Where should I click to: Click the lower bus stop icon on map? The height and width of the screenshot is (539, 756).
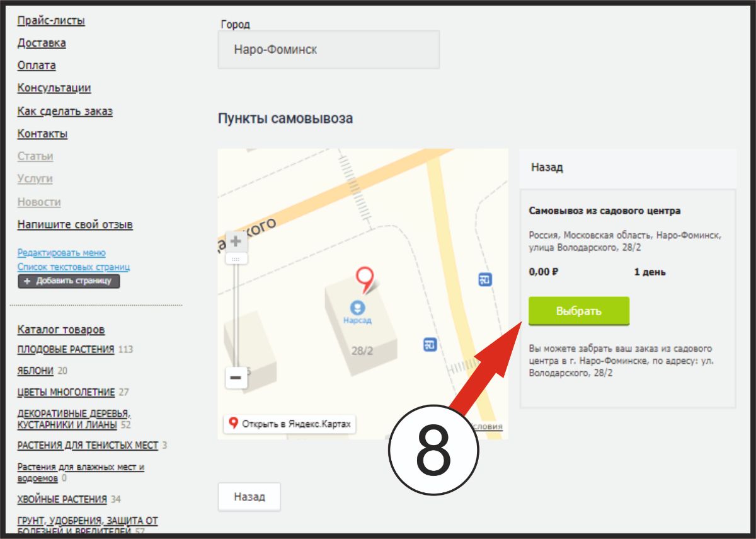click(x=430, y=345)
